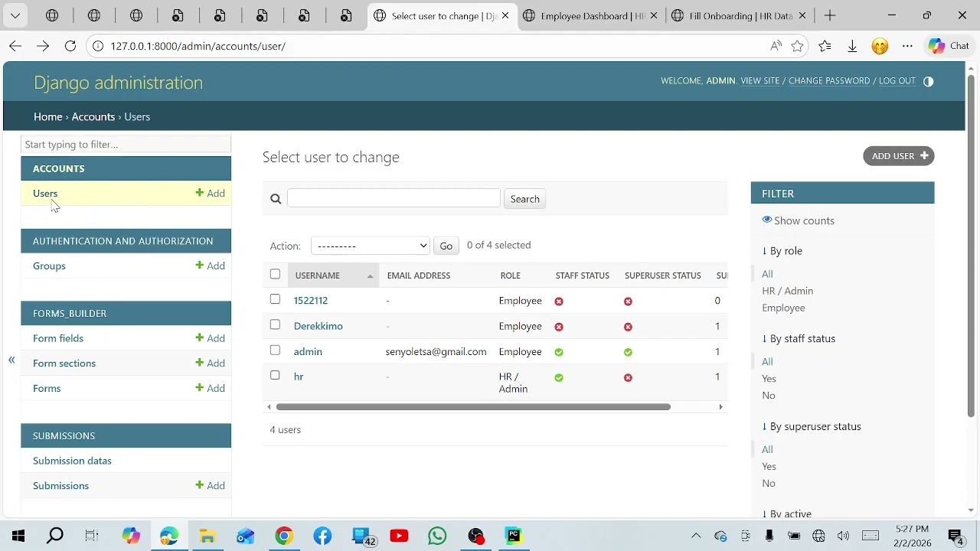Open Submission datas in sidebar

[x=72, y=461]
